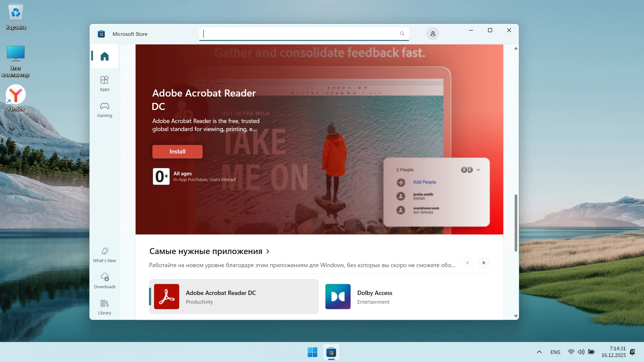644x362 pixels.
Task: Click the Store search input field
Action: click(299, 34)
